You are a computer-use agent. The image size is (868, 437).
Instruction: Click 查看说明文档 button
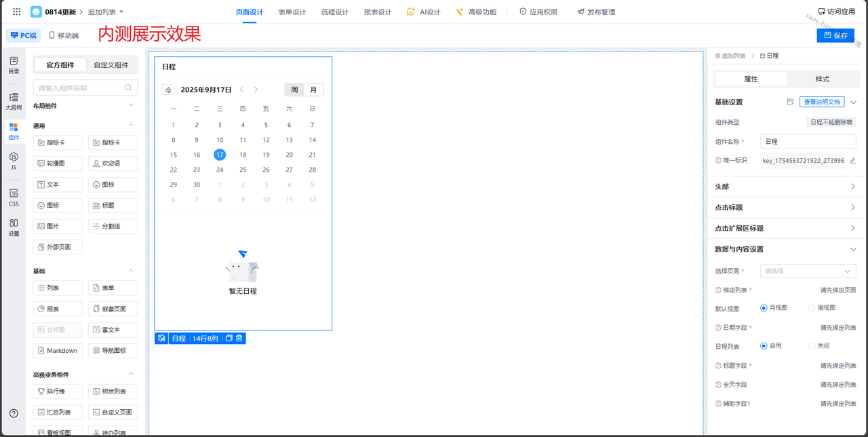[x=822, y=102]
